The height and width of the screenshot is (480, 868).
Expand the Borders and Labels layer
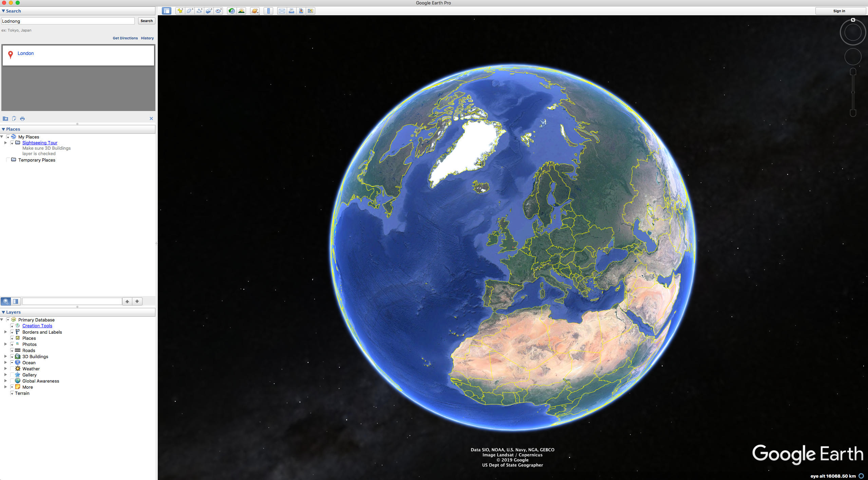[5, 332]
